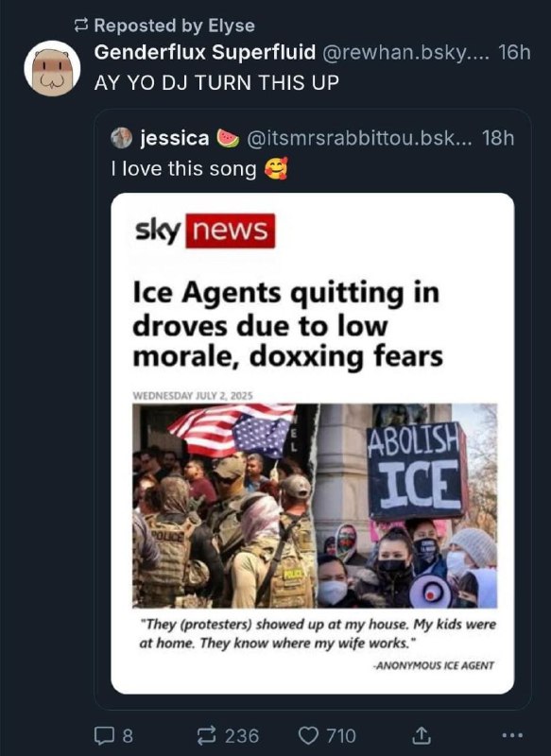Open Genderflux Superfluid's capybara avatar
Viewport: 551px width, 756px height.
coord(52,68)
